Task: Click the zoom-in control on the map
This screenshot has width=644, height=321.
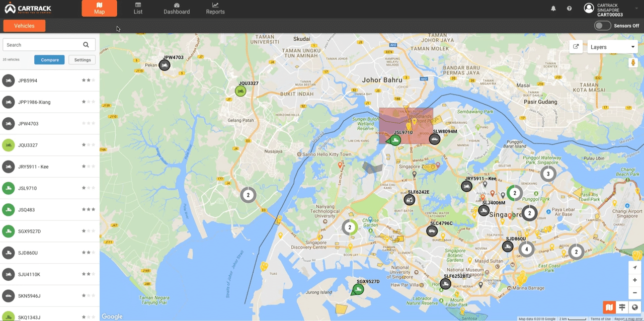Action: coord(634,280)
